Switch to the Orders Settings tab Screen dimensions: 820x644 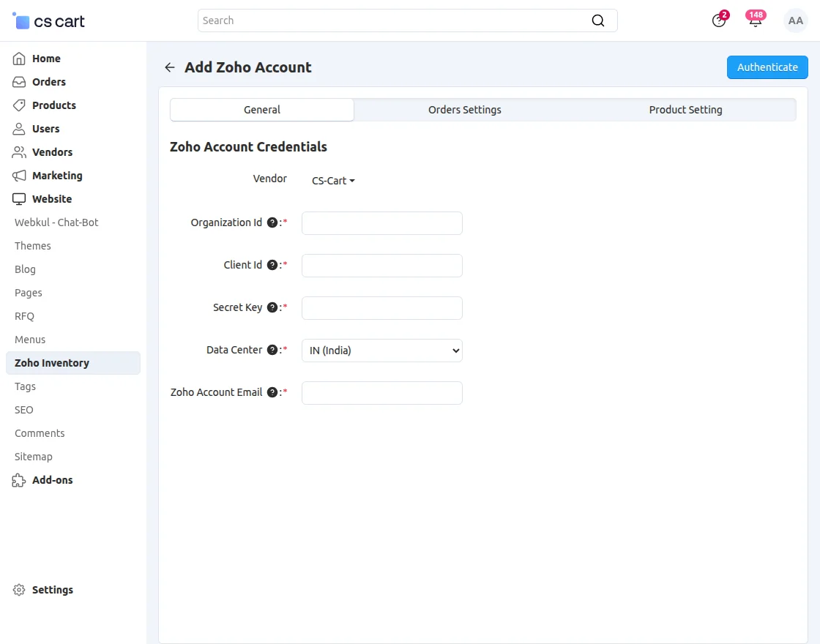(x=464, y=109)
